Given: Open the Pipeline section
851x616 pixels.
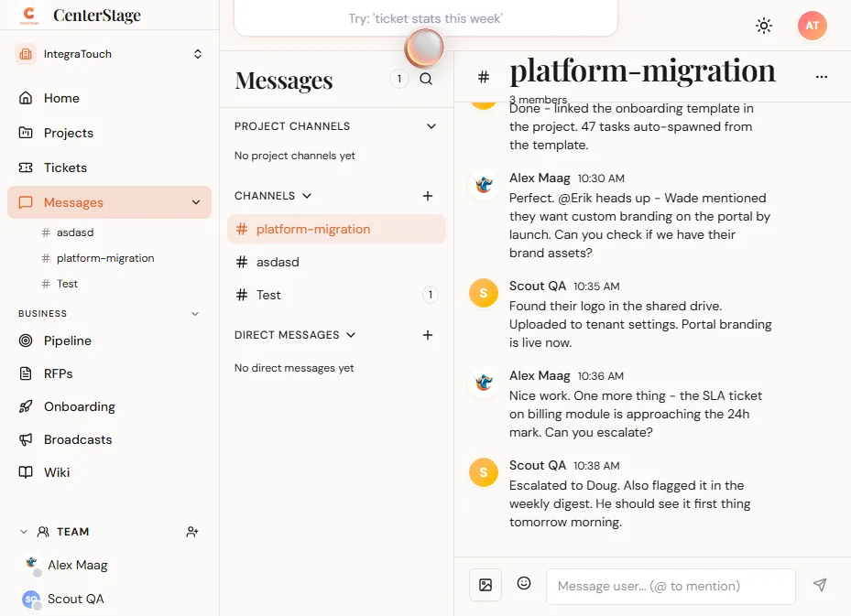Looking at the screenshot, I should pyautogui.click(x=66, y=340).
